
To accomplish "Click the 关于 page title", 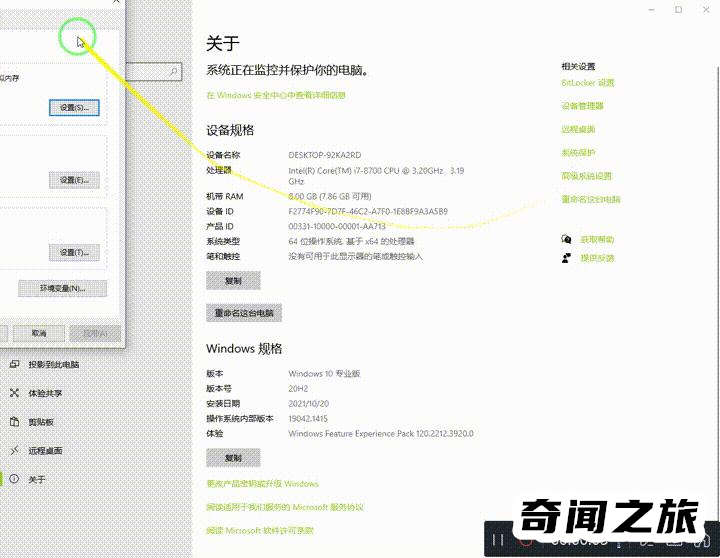I will 223,44.
